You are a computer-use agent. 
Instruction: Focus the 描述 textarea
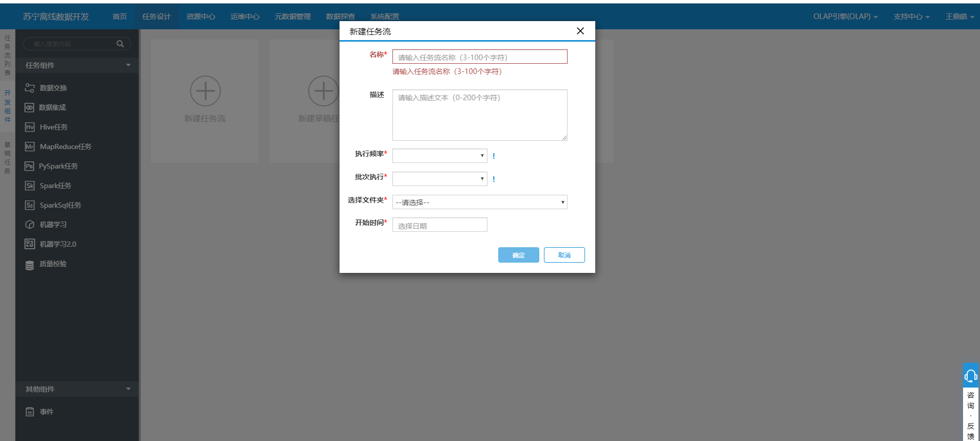pos(480,115)
